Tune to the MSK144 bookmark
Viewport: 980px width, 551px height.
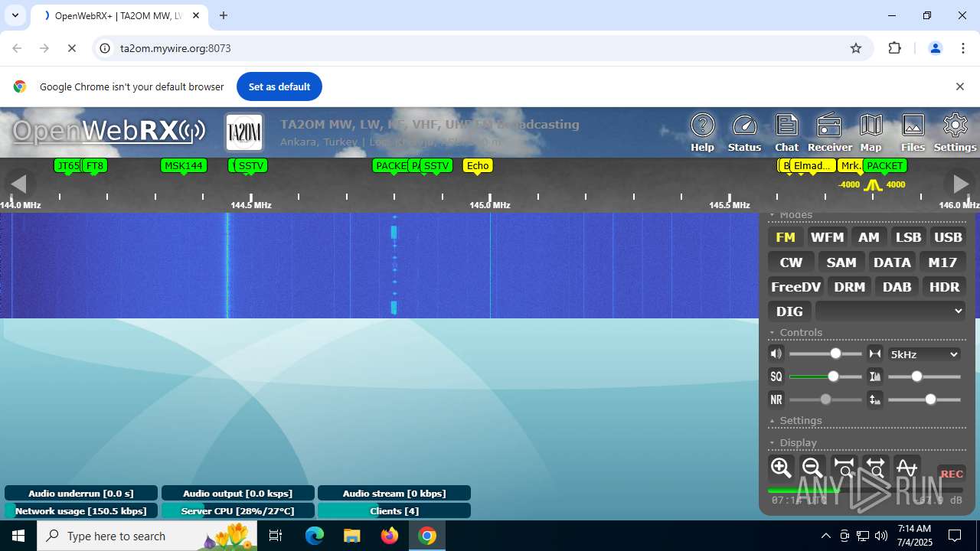pyautogui.click(x=184, y=165)
